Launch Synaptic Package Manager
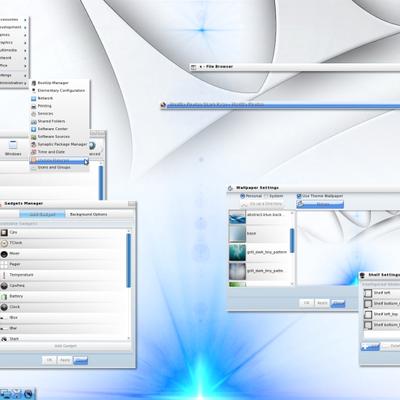Screen dimensions: 400x400 click(59, 144)
